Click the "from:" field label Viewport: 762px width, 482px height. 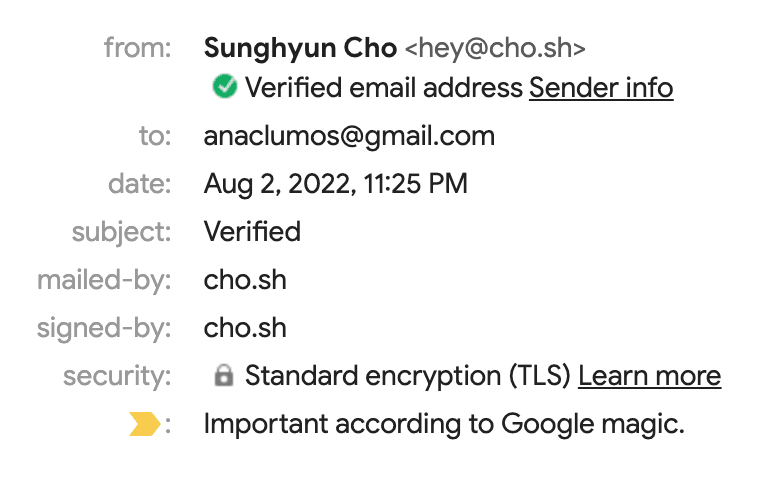pyautogui.click(x=138, y=47)
